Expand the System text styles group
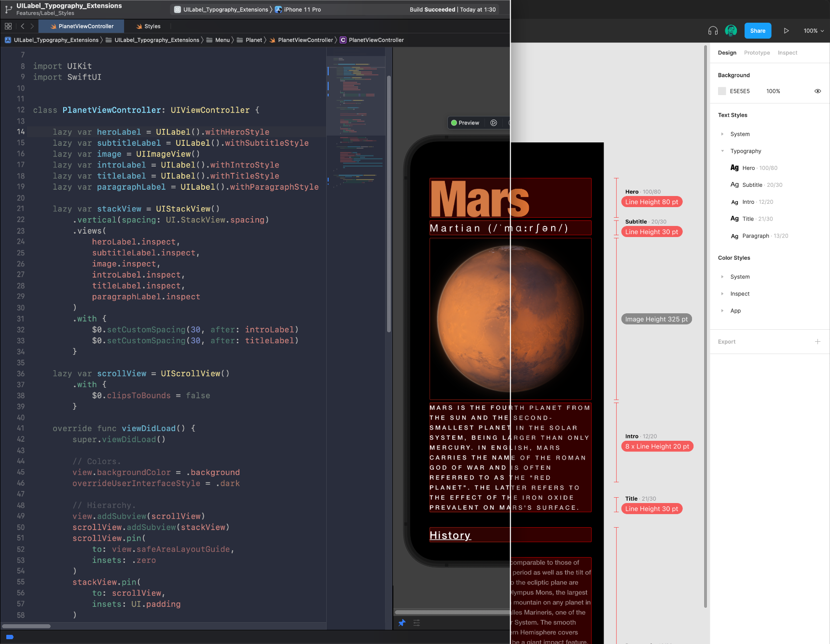 click(x=722, y=134)
